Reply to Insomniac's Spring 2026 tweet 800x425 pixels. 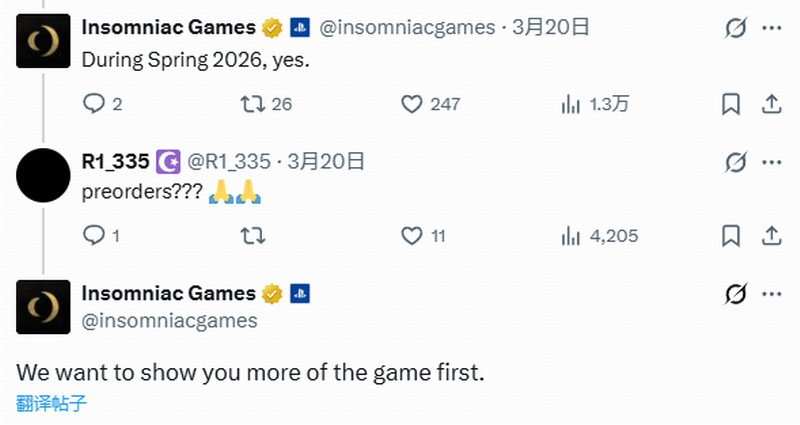93,103
